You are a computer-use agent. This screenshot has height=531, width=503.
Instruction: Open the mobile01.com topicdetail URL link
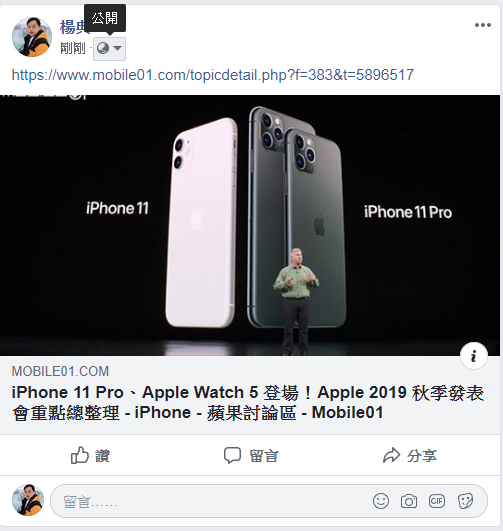click(213, 75)
